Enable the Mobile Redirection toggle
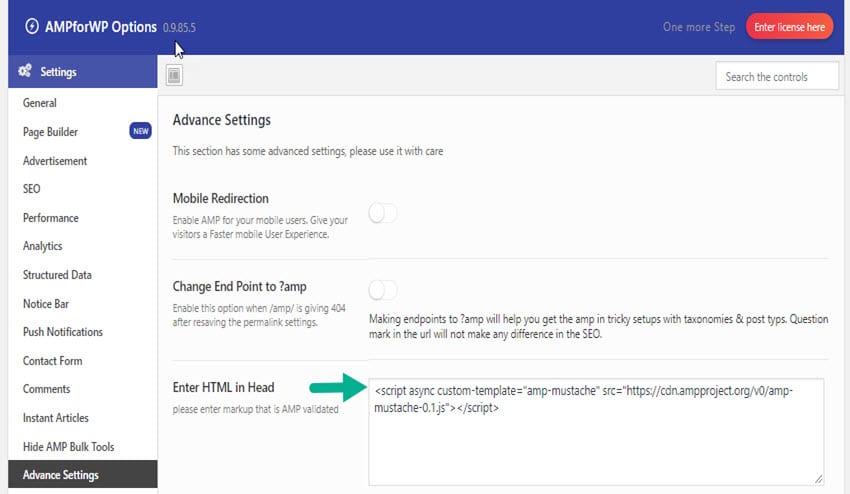 click(383, 213)
